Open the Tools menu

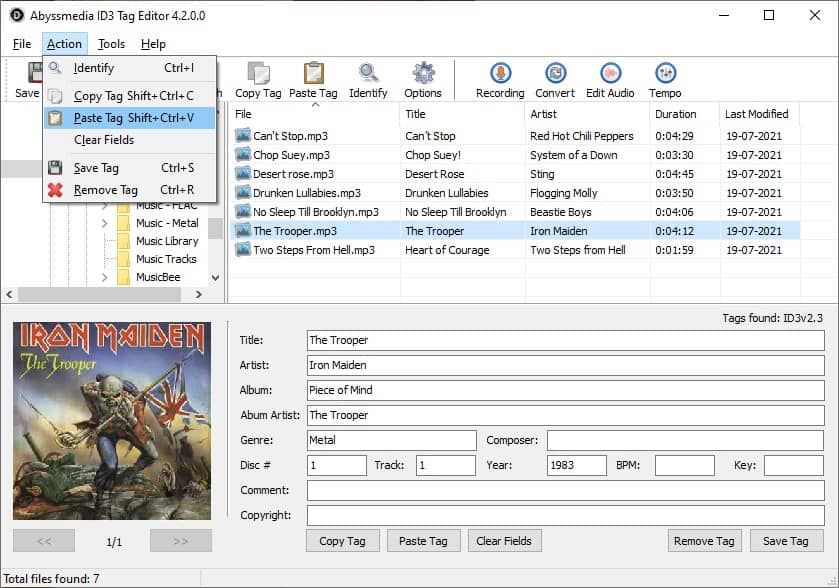[x=111, y=44]
